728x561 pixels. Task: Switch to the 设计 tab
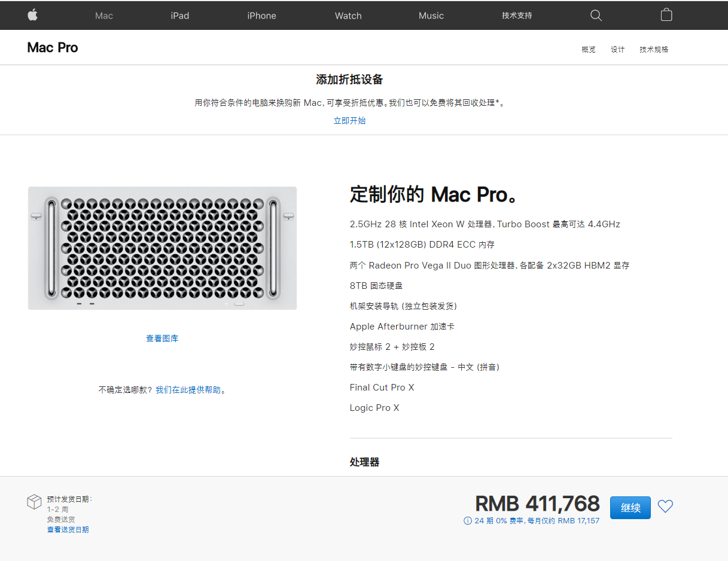(618, 50)
